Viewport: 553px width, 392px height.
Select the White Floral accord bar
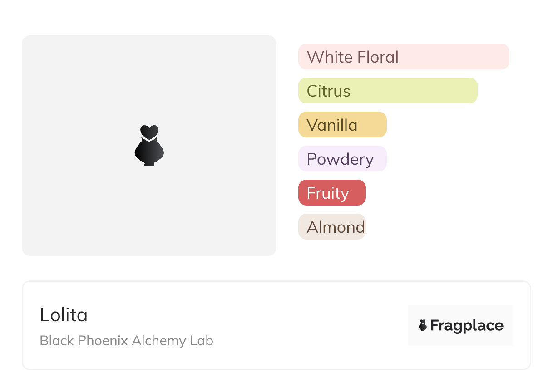tap(403, 57)
